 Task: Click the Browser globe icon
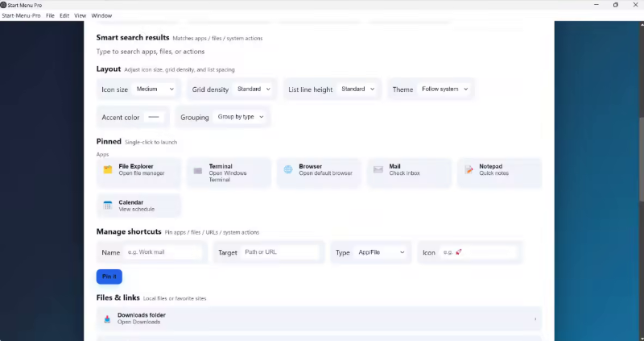(288, 170)
